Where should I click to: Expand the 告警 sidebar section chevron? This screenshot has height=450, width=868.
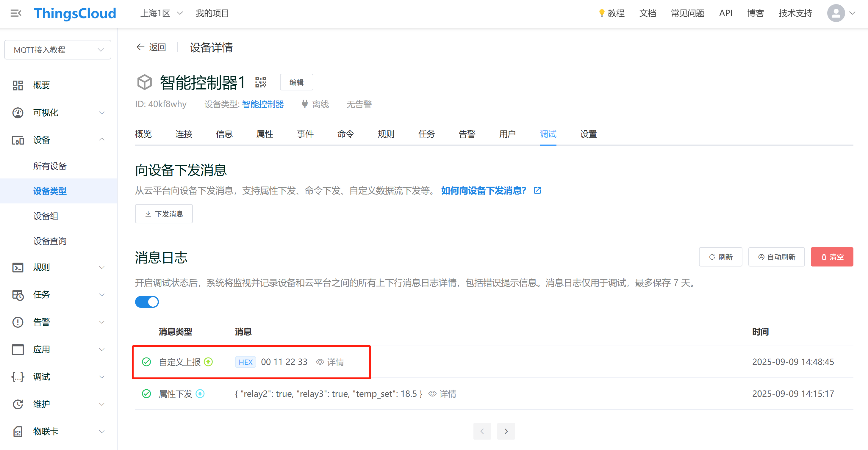[x=102, y=322]
